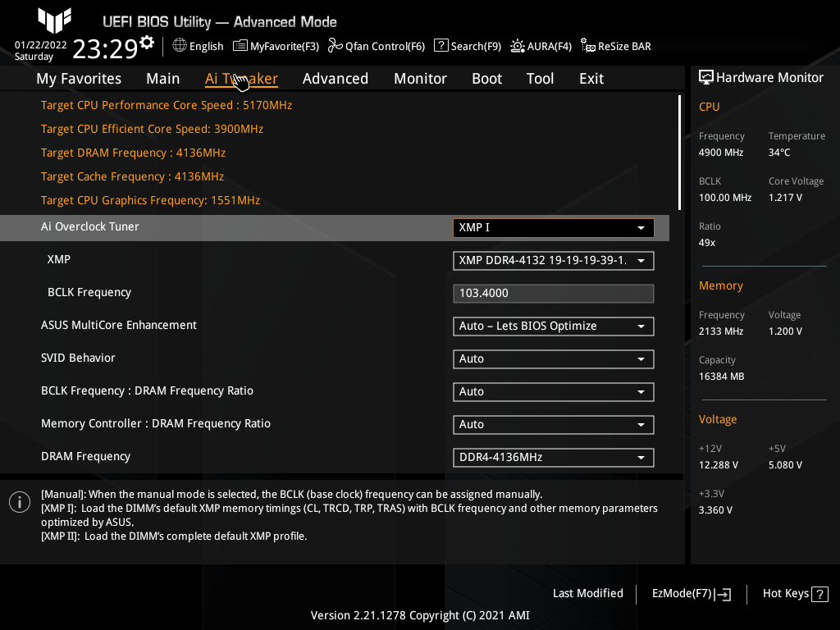Click the BCLK Frequency input field
Viewport: 840px width, 630px height.
554,294
